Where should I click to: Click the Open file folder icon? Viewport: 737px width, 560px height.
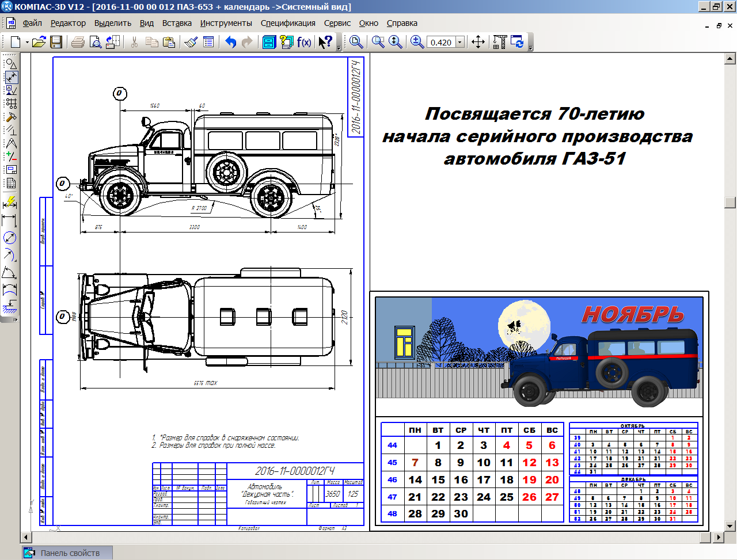click(x=39, y=42)
